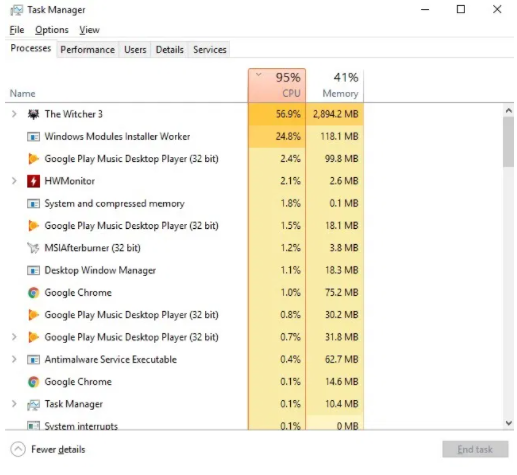Click Task Manager process row icon
This screenshot has width=517, height=475.
(x=33, y=404)
